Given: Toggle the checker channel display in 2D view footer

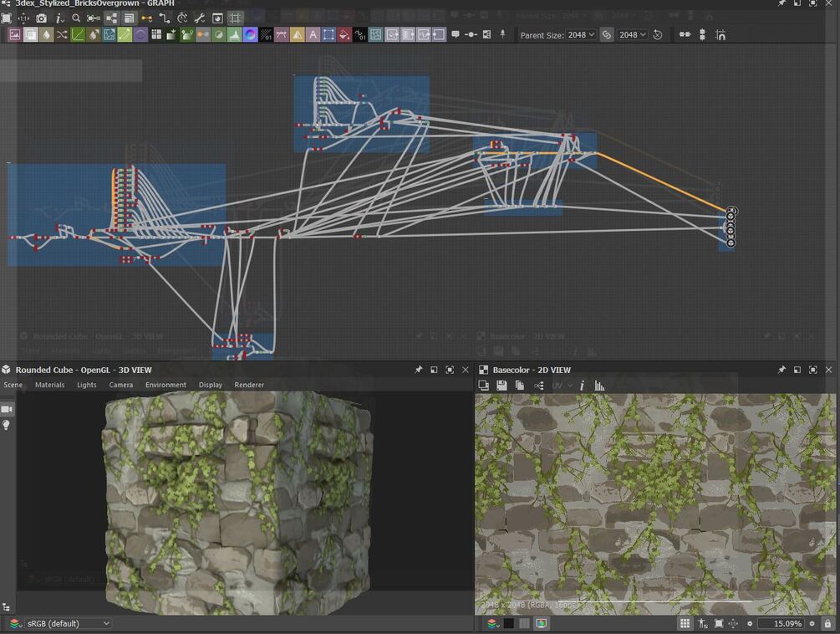Looking at the screenshot, I should point(524,623).
